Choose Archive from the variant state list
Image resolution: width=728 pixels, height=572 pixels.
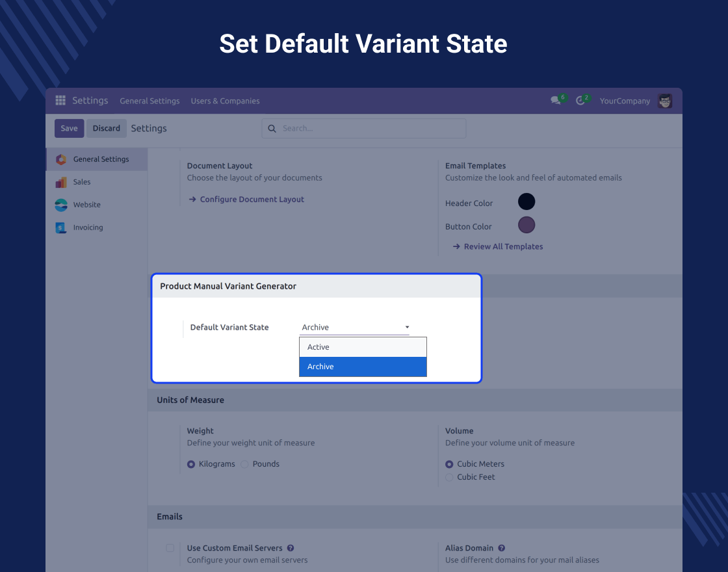[363, 367]
